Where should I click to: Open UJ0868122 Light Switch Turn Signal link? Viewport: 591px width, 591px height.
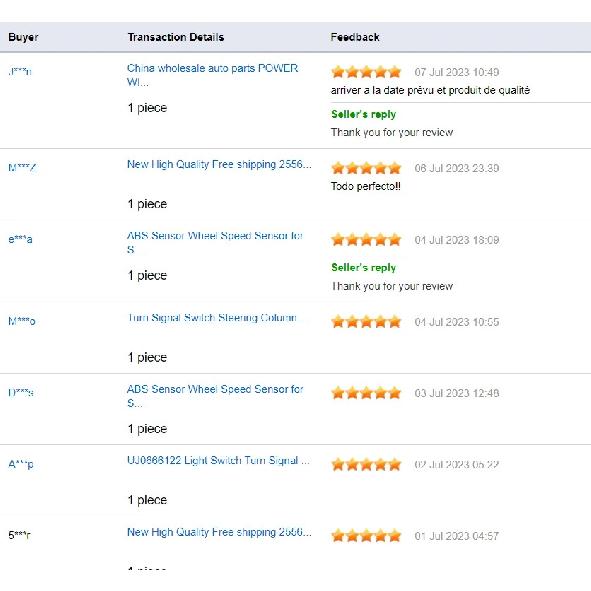219,460
